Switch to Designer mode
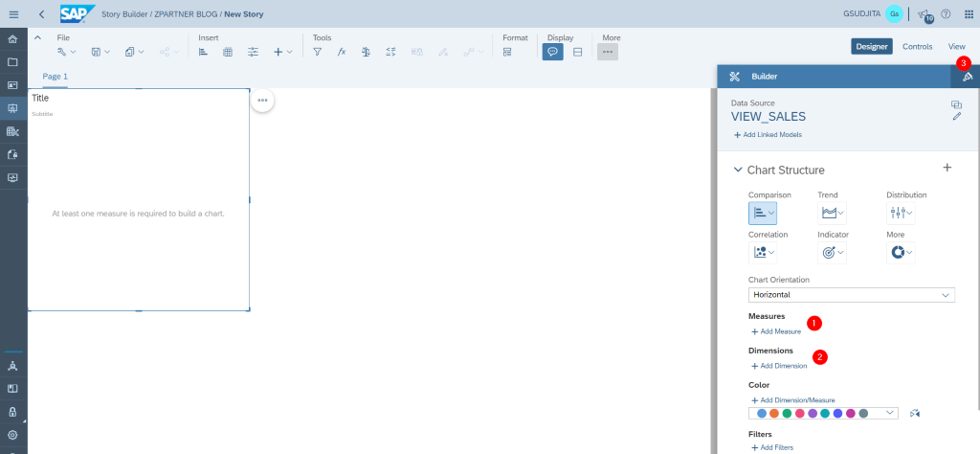Viewport: 980px width, 454px height. point(871,46)
